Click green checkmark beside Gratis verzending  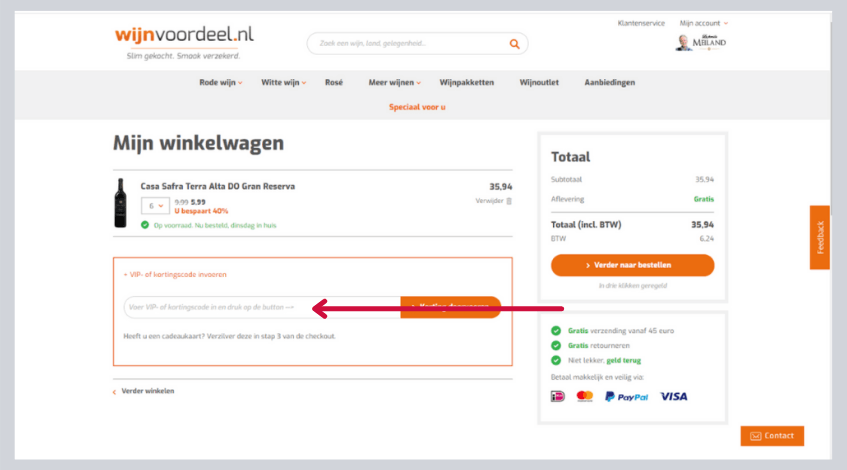556,331
